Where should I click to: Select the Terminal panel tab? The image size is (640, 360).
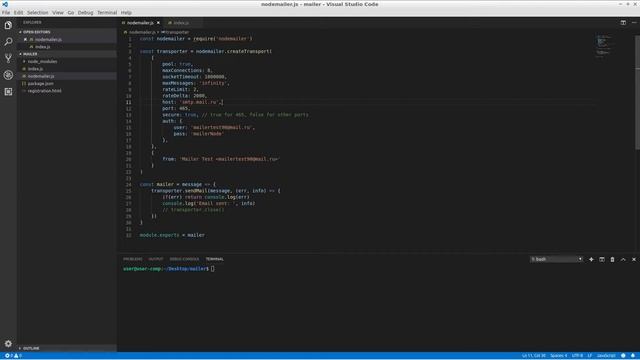[214, 259]
